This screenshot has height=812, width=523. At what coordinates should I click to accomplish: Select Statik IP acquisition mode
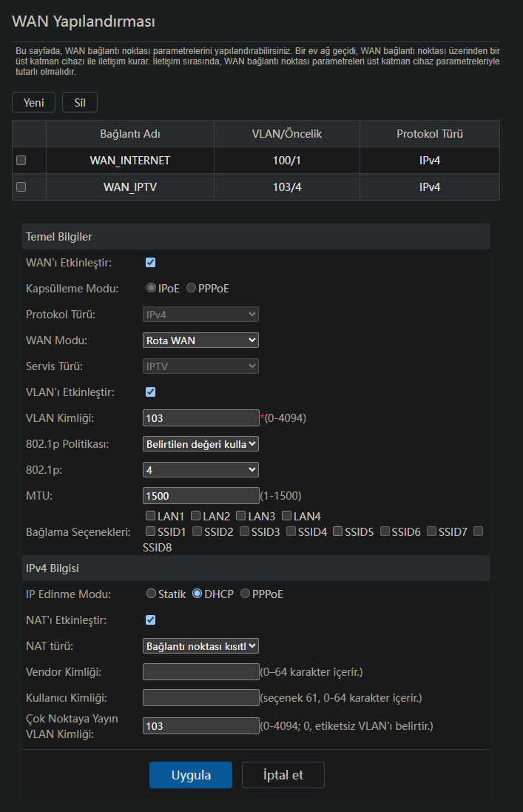tap(151, 594)
